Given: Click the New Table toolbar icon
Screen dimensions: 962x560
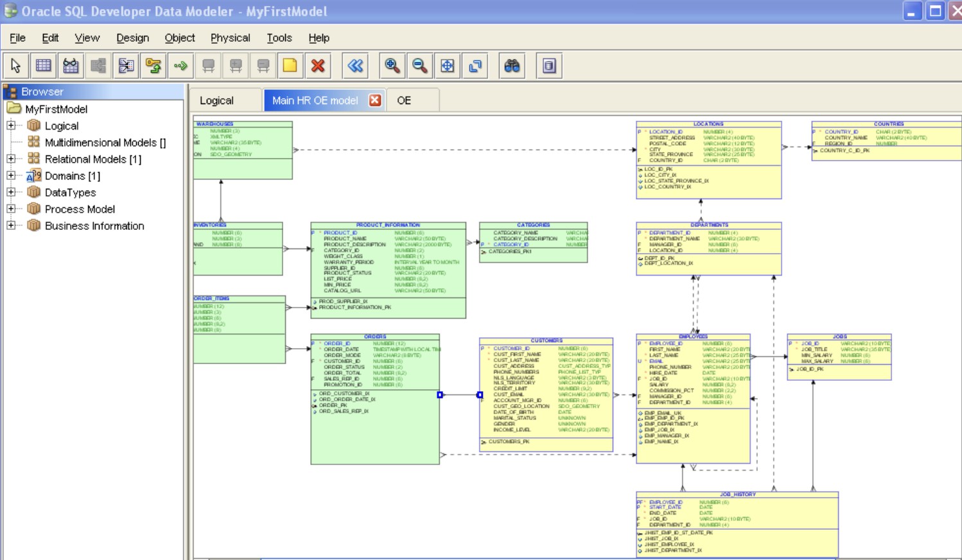Looking at the screenshot, I should pos(43,66).
